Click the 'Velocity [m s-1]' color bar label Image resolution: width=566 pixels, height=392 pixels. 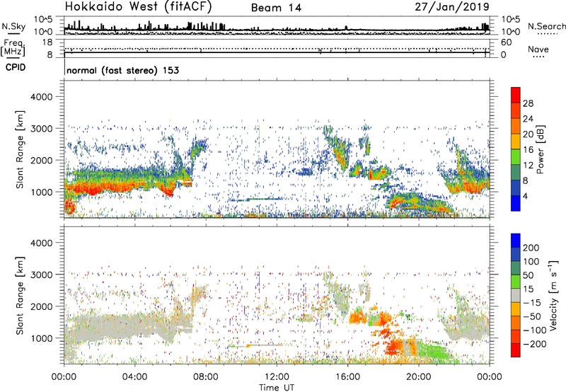(553, 295)
